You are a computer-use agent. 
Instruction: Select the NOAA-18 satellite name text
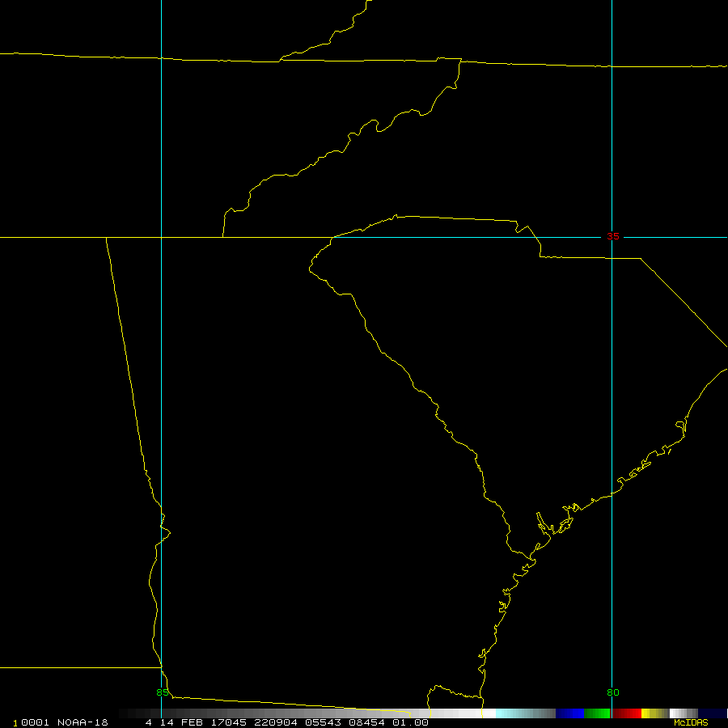pyautogui.click(x=83, y=722)
